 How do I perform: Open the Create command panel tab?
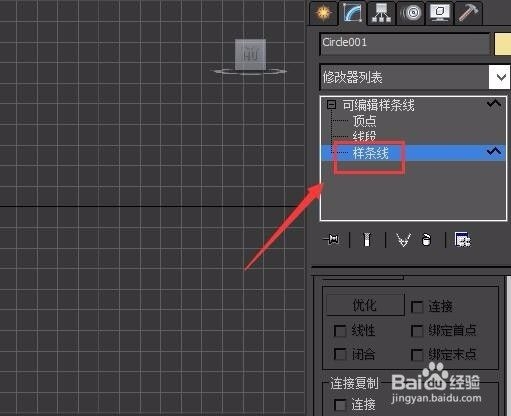click(x=323, y=13)
